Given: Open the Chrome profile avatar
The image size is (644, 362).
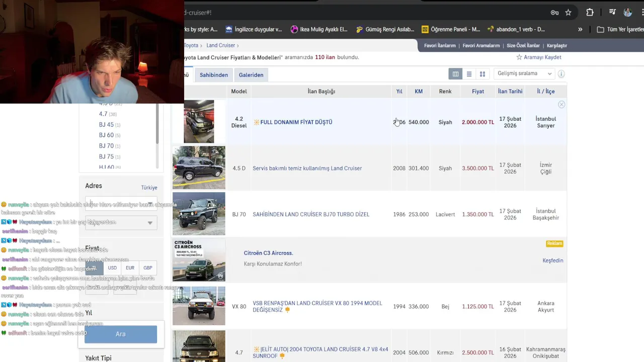Looking at the screenshot, I should pyautogui.click(x=627, y=13).
